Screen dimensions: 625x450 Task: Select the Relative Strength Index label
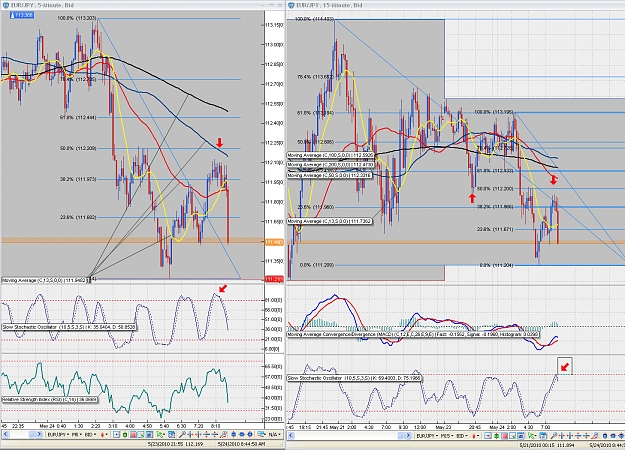point(49,399)
